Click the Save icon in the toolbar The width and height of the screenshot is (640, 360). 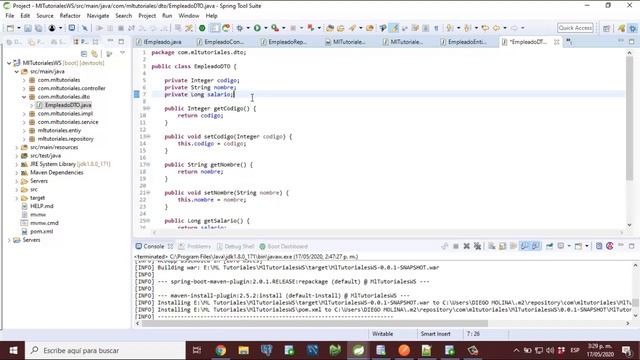(x=28, y=28)
